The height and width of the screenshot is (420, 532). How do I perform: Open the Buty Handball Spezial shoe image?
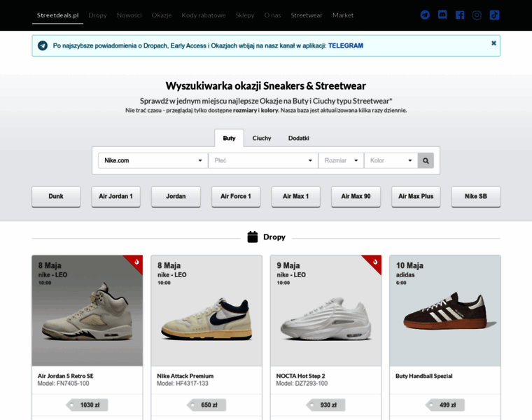coord(445,310)
